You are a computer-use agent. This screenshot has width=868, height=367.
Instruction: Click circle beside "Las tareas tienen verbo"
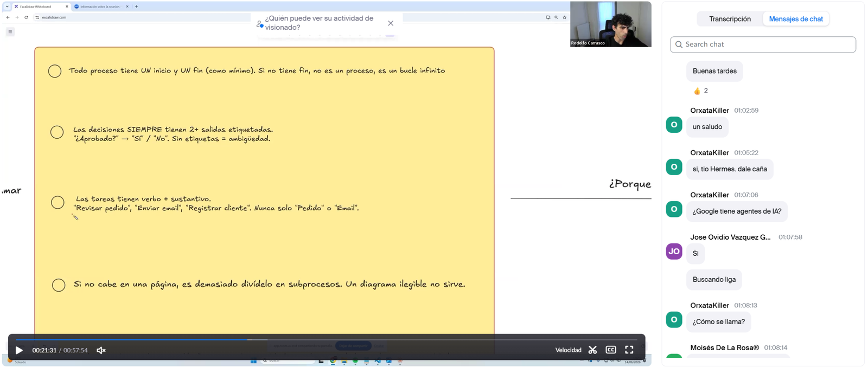[58, 202]
